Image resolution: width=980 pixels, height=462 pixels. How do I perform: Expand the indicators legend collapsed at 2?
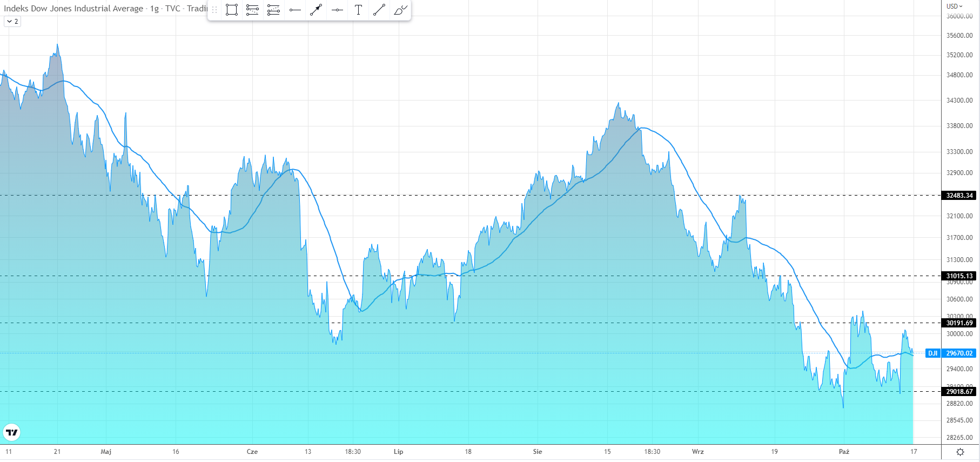pyautogui.click(x=12, y=22)
